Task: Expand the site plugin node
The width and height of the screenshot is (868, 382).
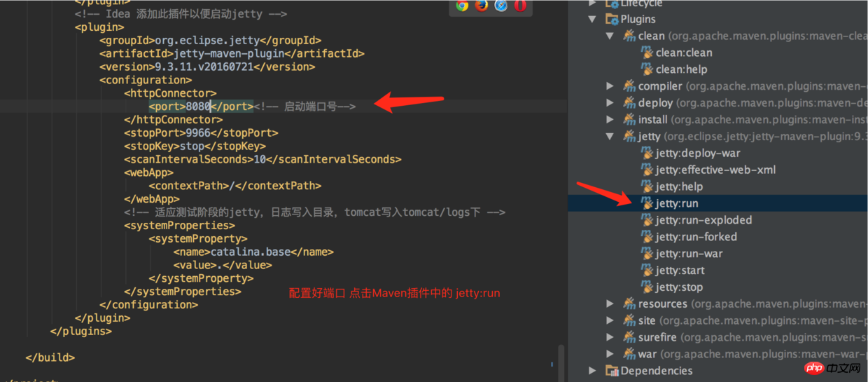Action: [x=610, y=320]
